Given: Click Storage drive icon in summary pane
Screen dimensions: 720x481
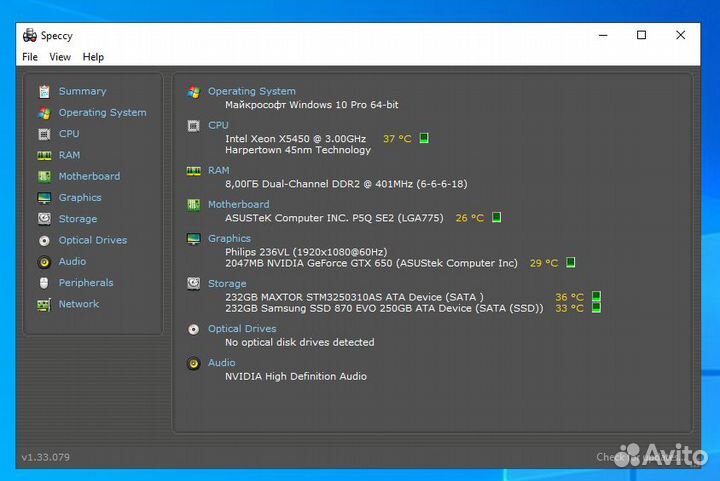Looking at the screenshot, I should 194,284.
